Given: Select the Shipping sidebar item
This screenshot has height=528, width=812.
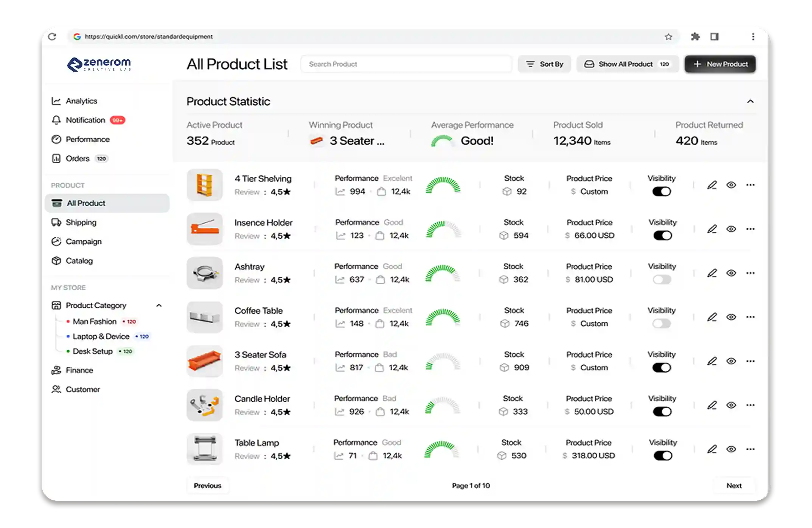Looking at the screenshot, I should coord(81,222).
